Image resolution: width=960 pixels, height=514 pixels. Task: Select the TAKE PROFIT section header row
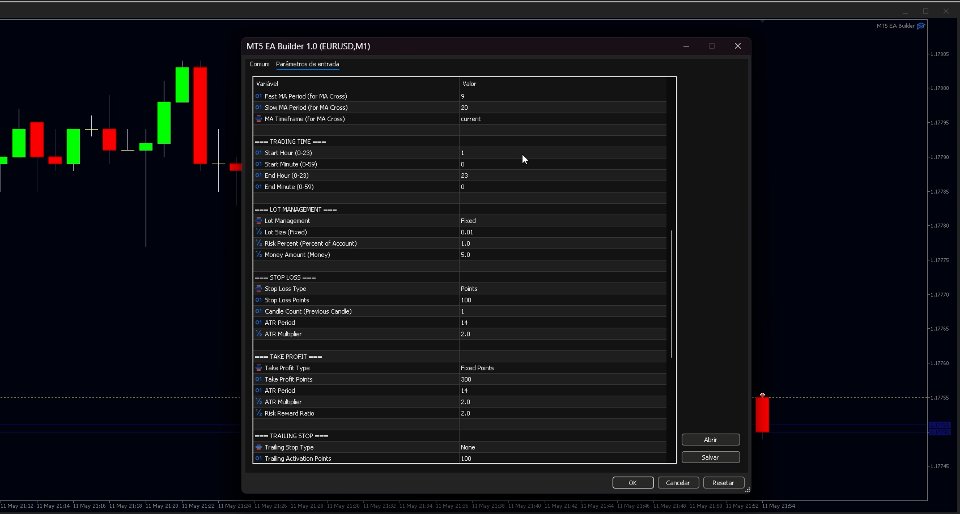460,357
